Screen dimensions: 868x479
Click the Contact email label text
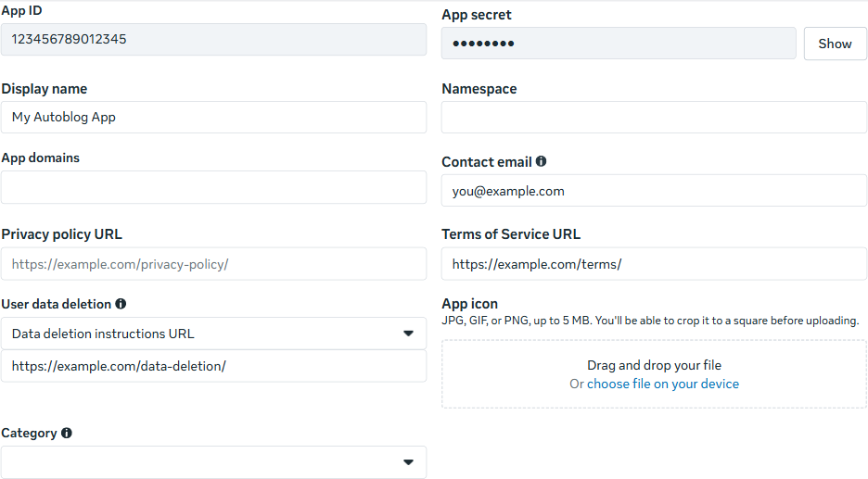tap(487, 162)
